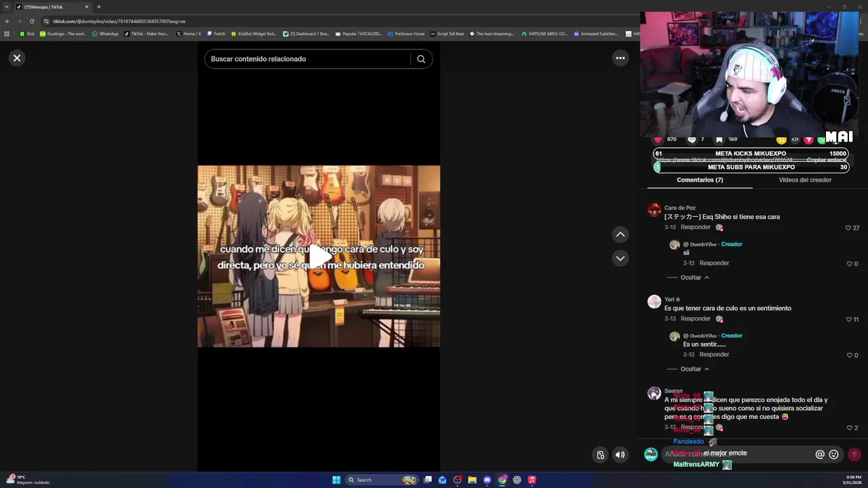Open weather widget in taskbar
868x488 pixels.
tap(28, 480)
